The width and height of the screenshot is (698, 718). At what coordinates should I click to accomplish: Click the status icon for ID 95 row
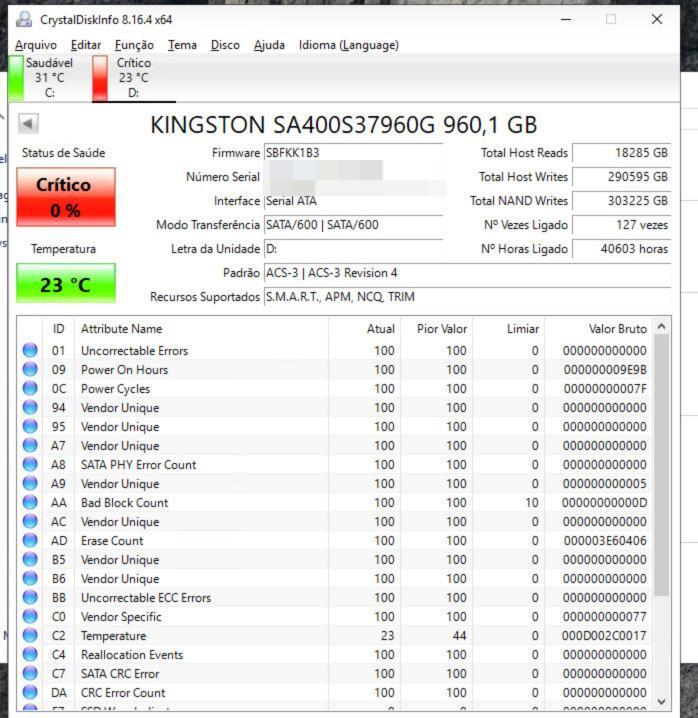click(30, 426)
